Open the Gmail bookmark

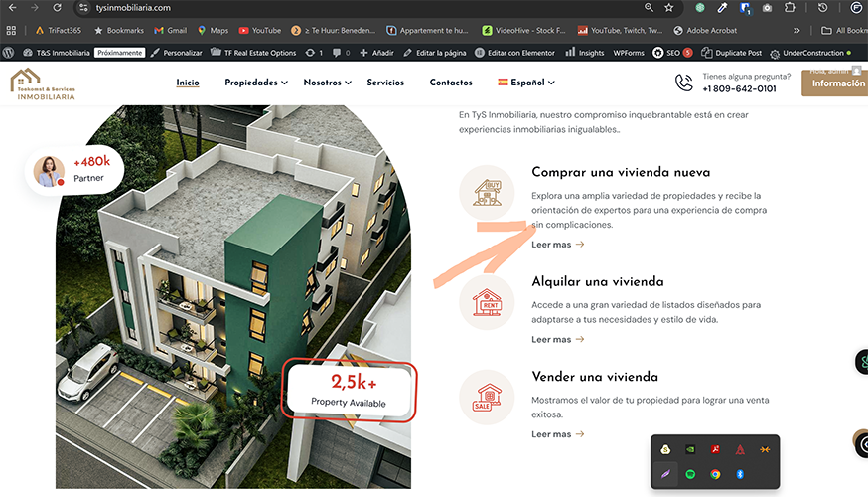171,31
